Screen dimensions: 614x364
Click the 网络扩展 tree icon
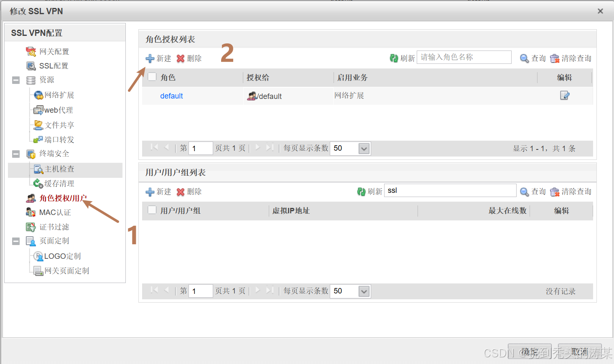[x=38, y=95]
